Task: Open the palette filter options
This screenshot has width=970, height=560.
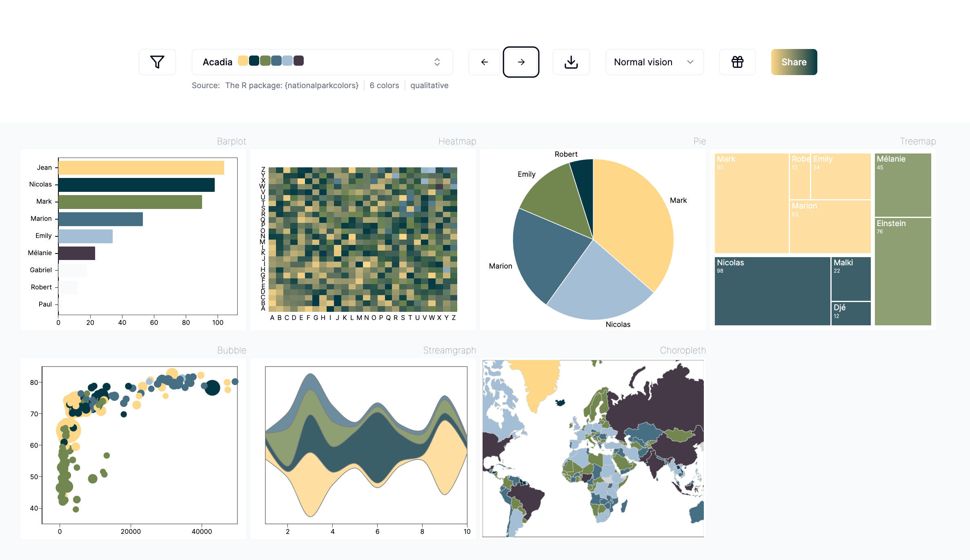Action: (157, 62)
